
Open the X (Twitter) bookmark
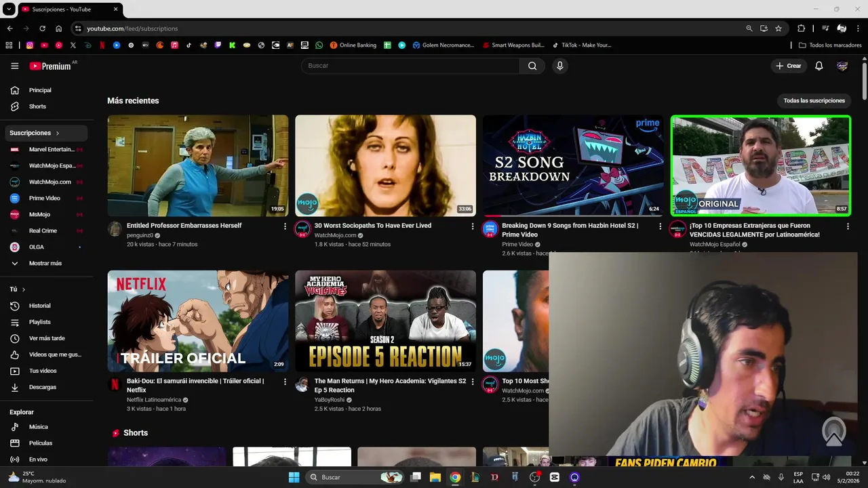tap(73, 45)
